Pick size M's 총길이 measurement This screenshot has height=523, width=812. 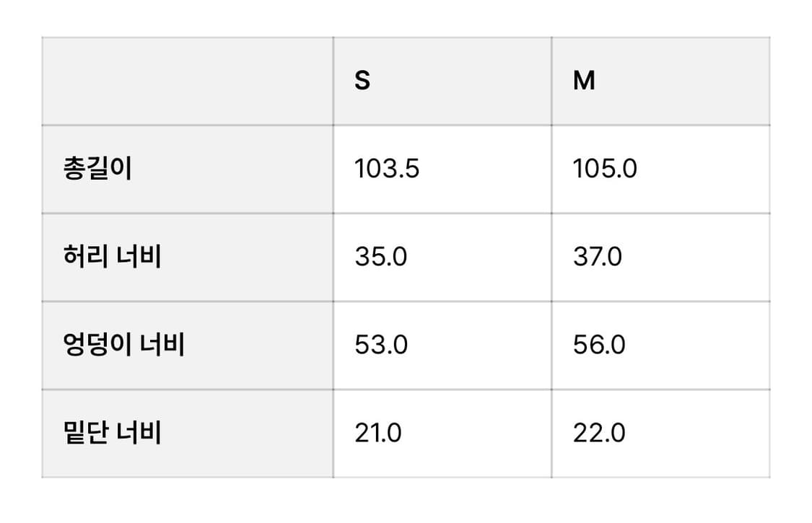605,169
